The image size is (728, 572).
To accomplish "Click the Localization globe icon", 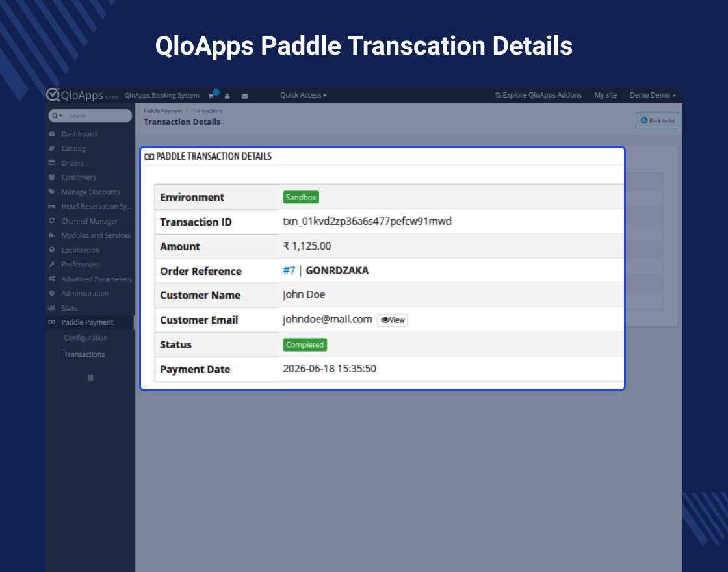I will 52,250.
